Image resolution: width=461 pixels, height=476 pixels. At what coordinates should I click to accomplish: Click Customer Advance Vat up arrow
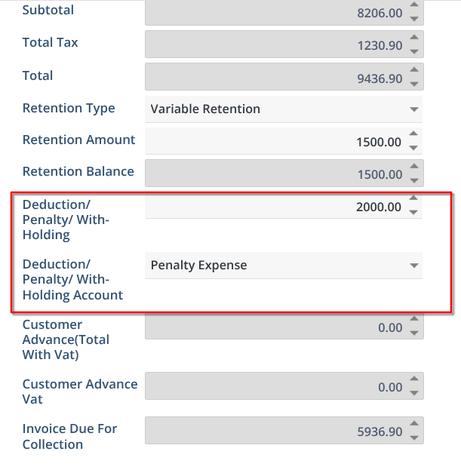413,381
